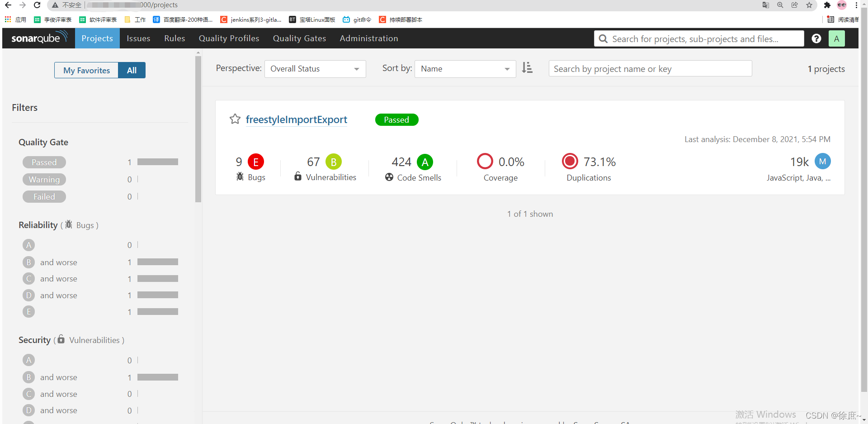
Task: Show All projects
Action: click(x=132, y=70)
